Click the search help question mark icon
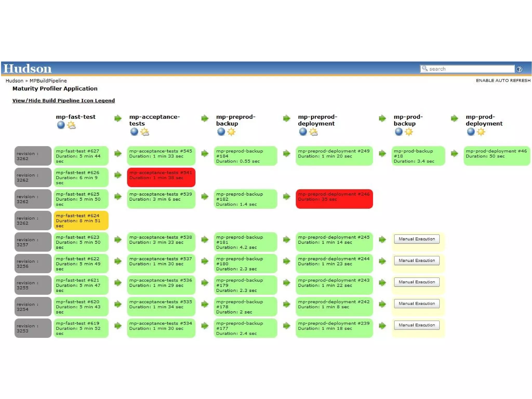The width and height of the screenshot is (532, 399). [x=519, y=69]
